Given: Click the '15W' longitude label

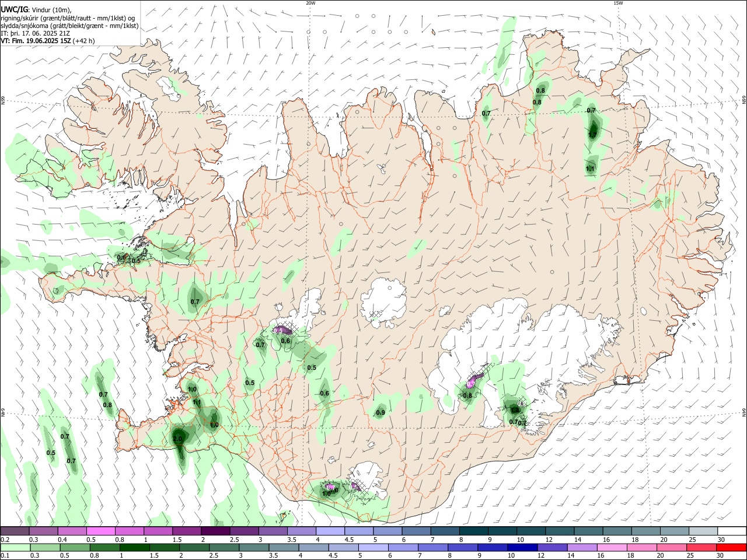Looking at the screenshot, I should click(x=618, y=3).
